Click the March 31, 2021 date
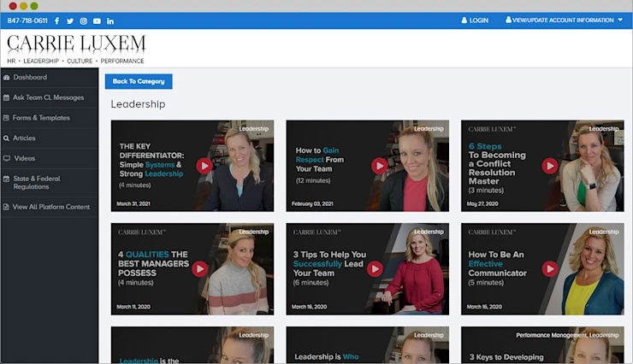The height and width of the screenshot is (364, 633). click(x=133, y=203)
